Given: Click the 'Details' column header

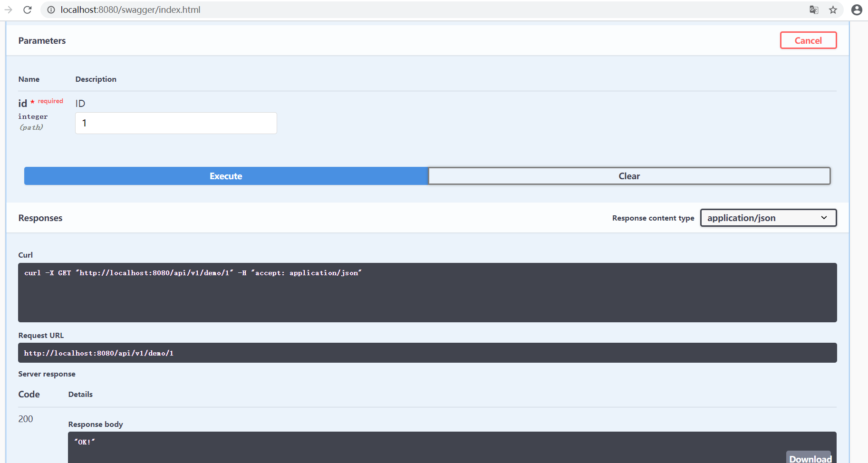Looking at the screenshot, I should click(x=80, y=394).
